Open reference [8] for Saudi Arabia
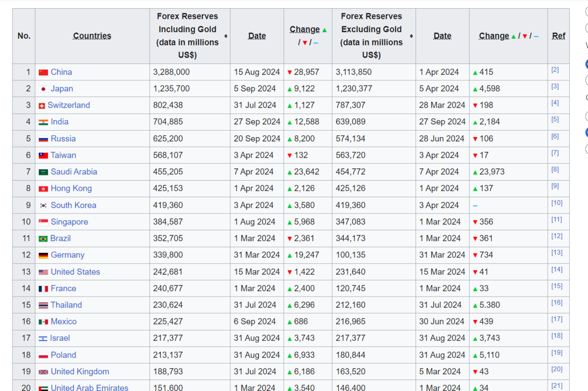This screenshot has width=588, height=391. click(x=555, y=169)
